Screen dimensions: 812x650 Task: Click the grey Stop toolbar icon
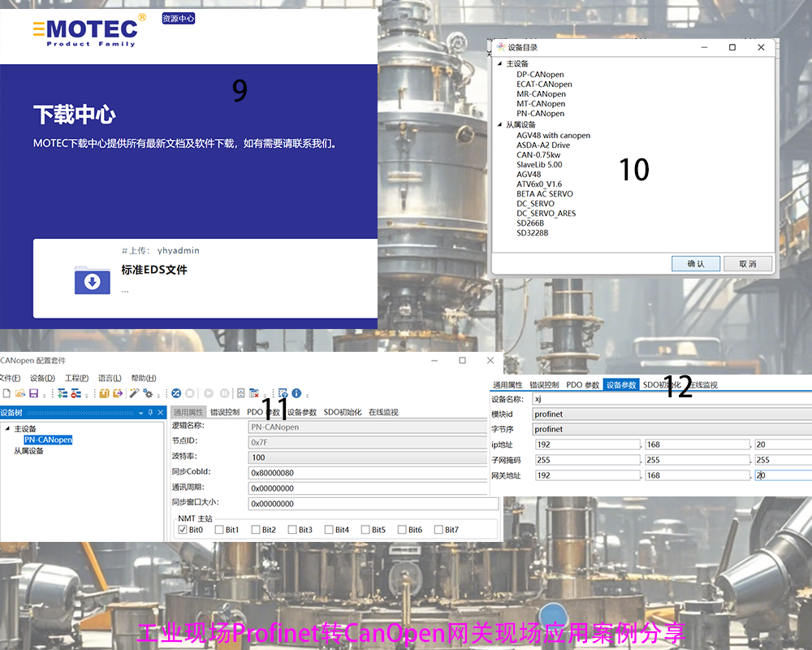pos(190,393)
